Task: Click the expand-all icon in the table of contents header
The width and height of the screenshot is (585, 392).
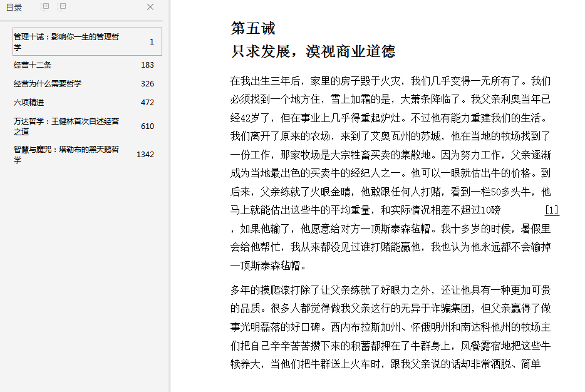Action: 44,7
